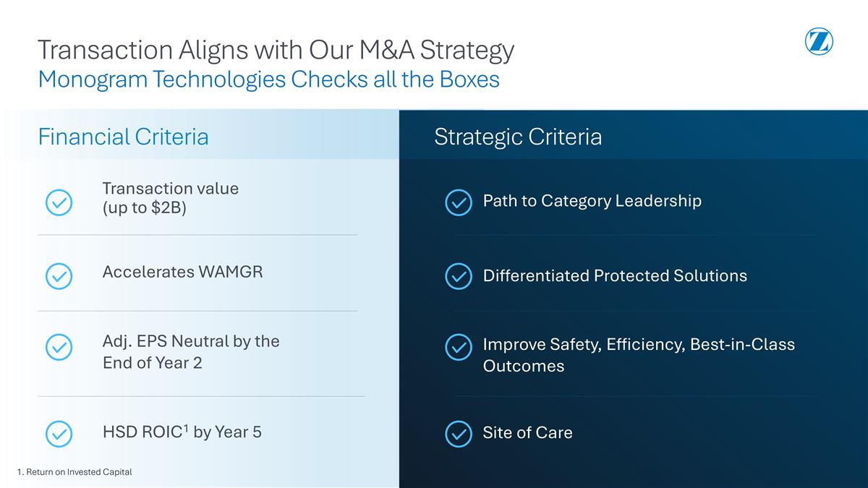Click checkmark icon beside Transaction value
Viewport: 868px width, 488px height.
click(59, 202)
